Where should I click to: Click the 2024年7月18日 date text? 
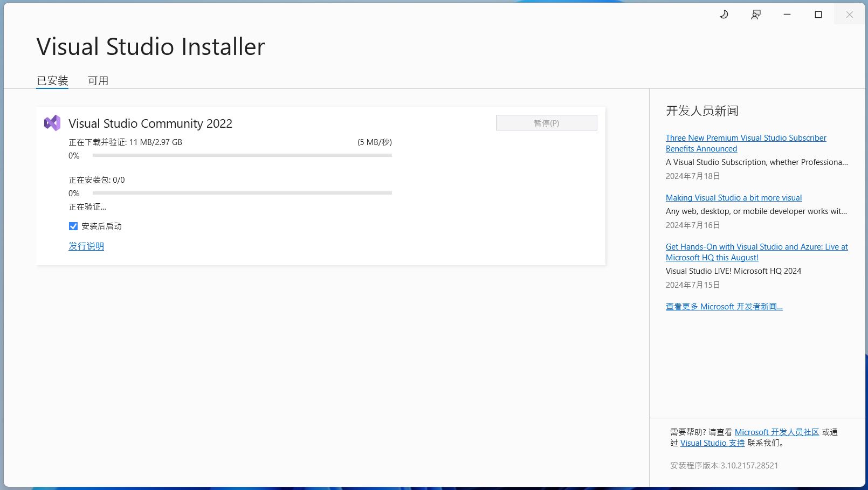click(693, 176)
